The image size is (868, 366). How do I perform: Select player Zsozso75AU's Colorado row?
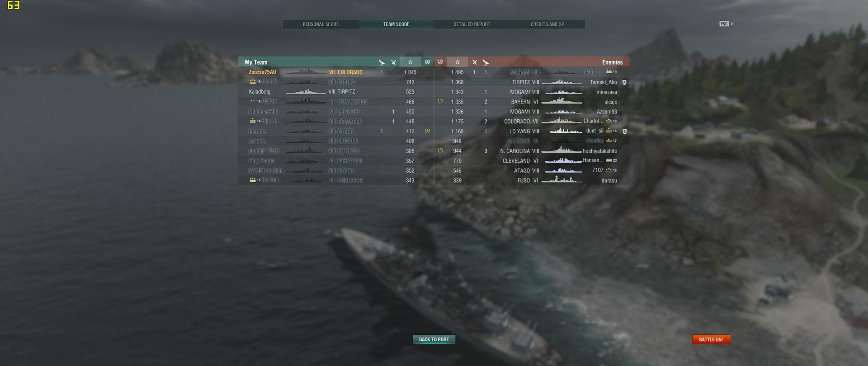(x=336, y=72)
